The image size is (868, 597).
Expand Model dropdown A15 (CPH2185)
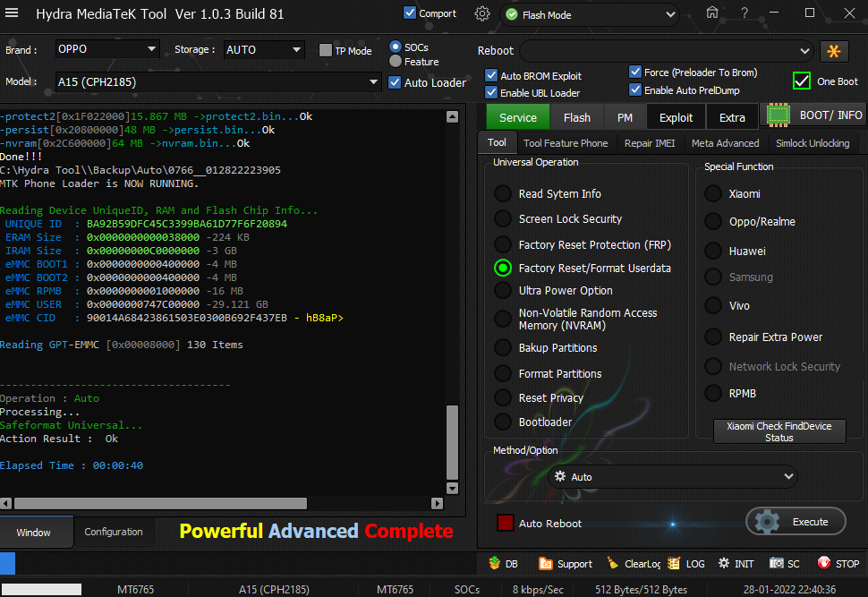217,82
